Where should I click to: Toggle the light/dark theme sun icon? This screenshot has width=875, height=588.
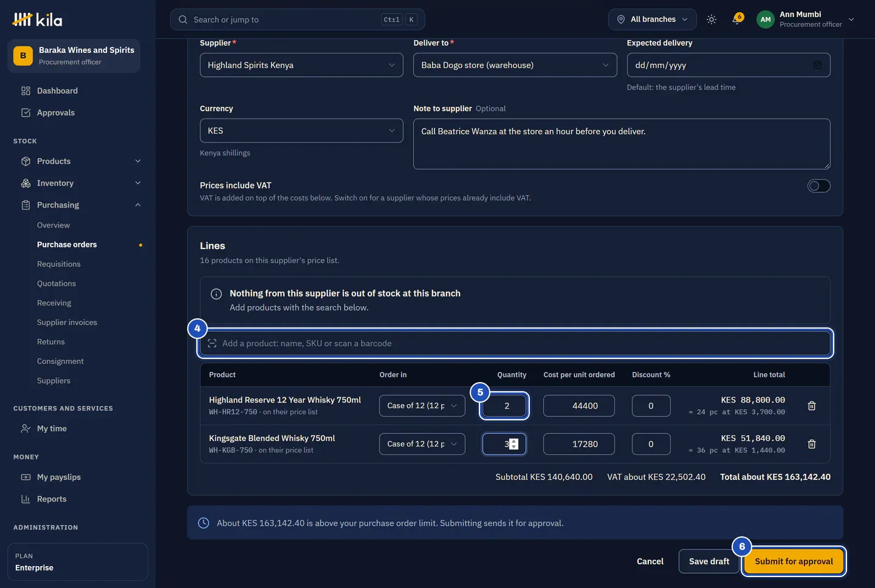point(712,19)
